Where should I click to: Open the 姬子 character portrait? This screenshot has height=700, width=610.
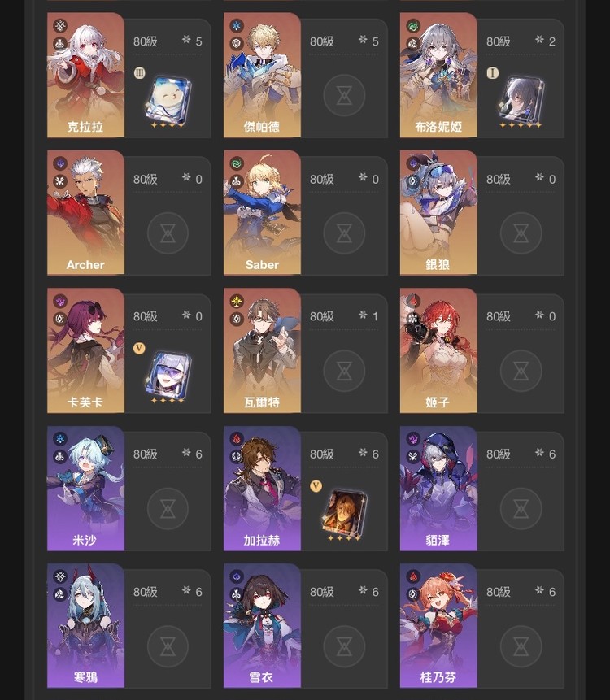click(x=438, y=350)
